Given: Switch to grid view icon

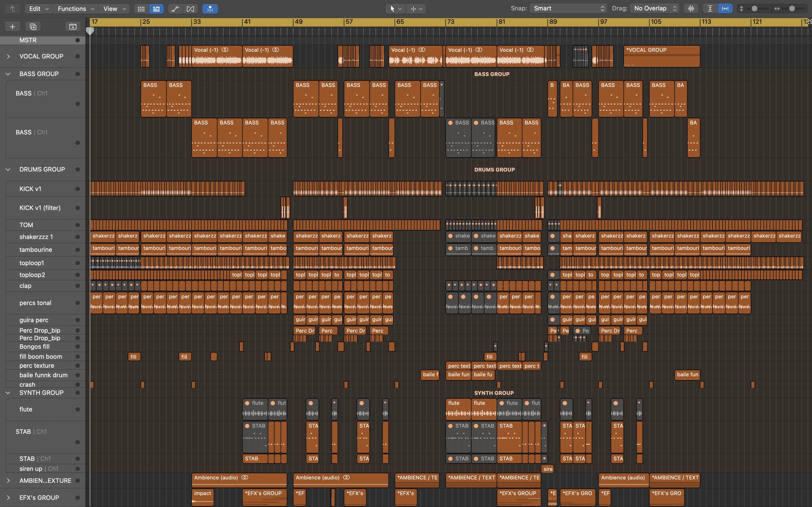Looking at the screenshot, I should pos(142,9).
